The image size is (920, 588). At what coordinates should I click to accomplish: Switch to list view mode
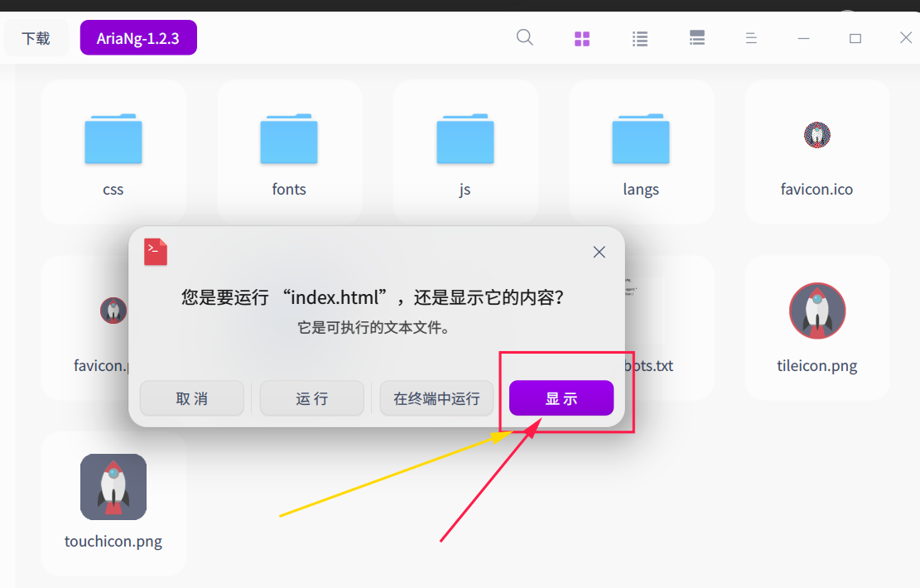639,37
